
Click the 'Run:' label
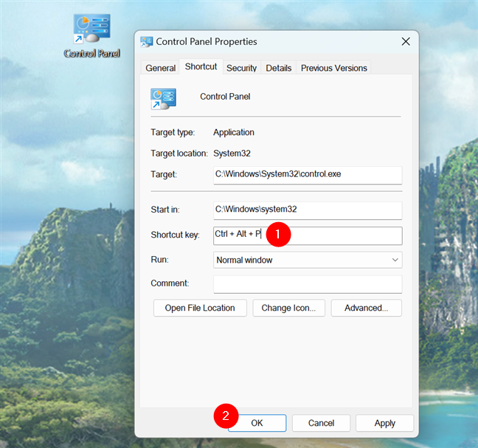coord(159,260)
